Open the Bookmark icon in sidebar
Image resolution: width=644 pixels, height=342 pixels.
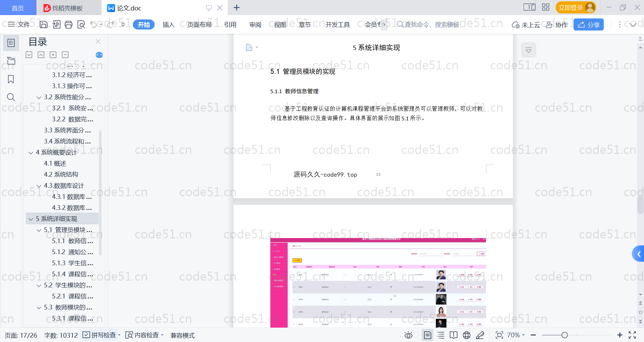(11, 79)
